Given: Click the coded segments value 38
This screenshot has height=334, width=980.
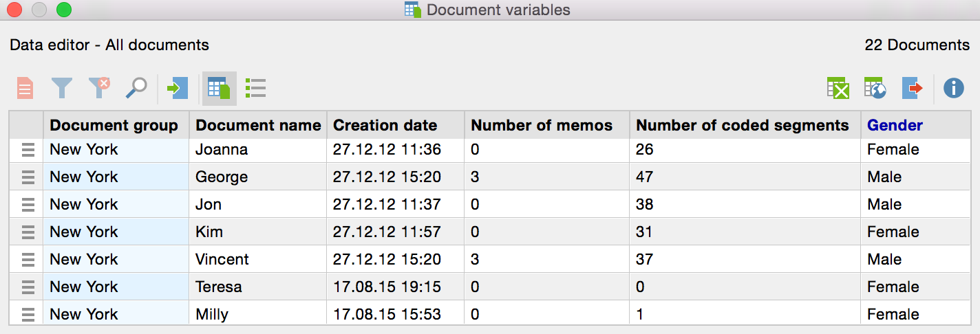Looking at the screenshot, I should (x=645, y=204).
